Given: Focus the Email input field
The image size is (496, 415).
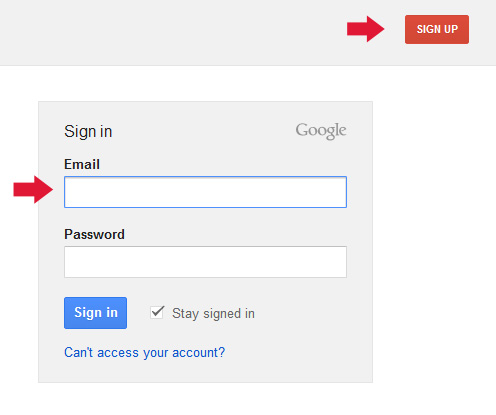Looking at the screenshot, I should point(205,192).
